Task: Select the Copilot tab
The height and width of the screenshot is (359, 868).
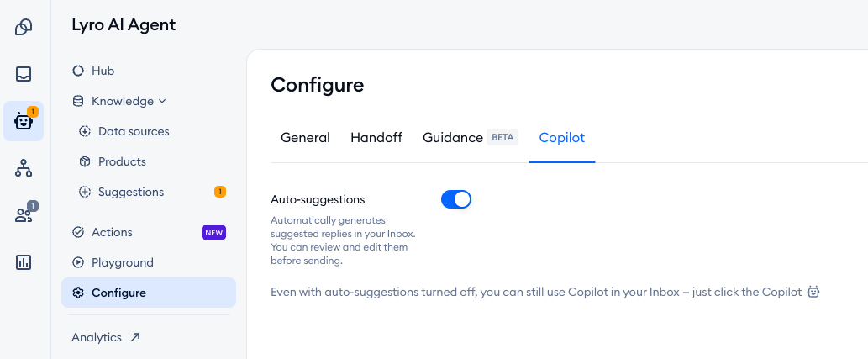Action: (x=562, y=138)
